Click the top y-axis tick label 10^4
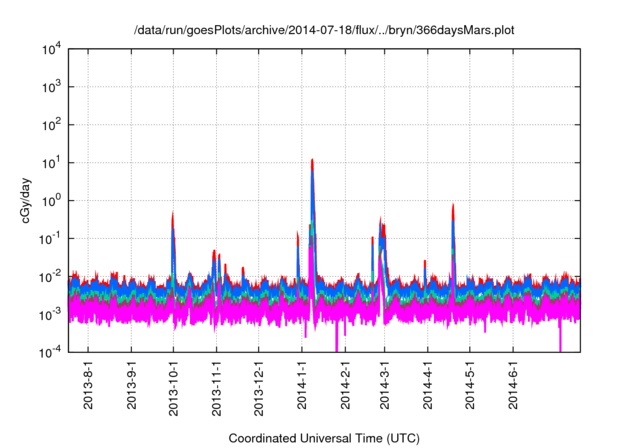This screenshot has width=640, height=448. [50, 49]
